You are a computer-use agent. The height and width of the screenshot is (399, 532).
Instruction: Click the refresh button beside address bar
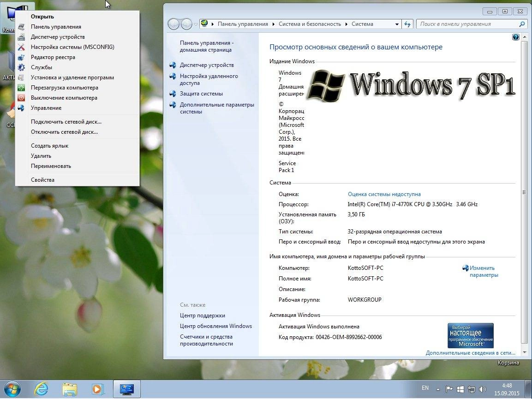(x=407, y=24)
